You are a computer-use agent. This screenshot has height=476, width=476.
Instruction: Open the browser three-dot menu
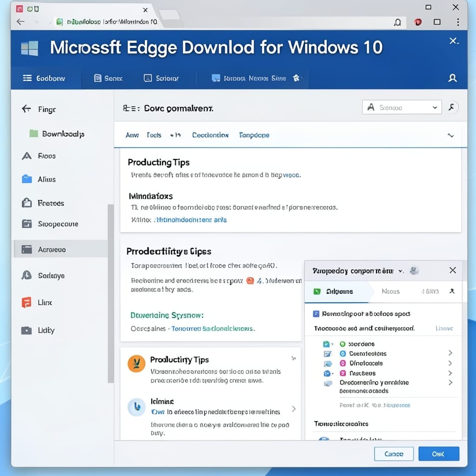[x=458, y=22]
